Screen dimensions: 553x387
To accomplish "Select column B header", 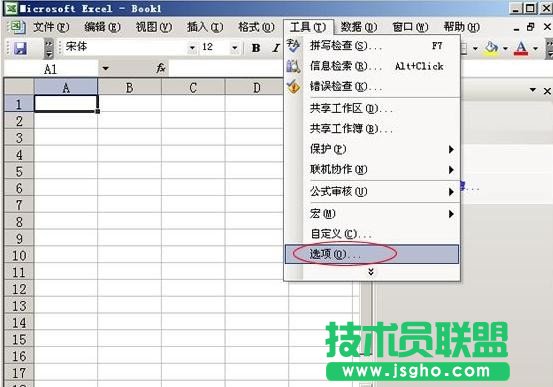I will coord(129,87).
